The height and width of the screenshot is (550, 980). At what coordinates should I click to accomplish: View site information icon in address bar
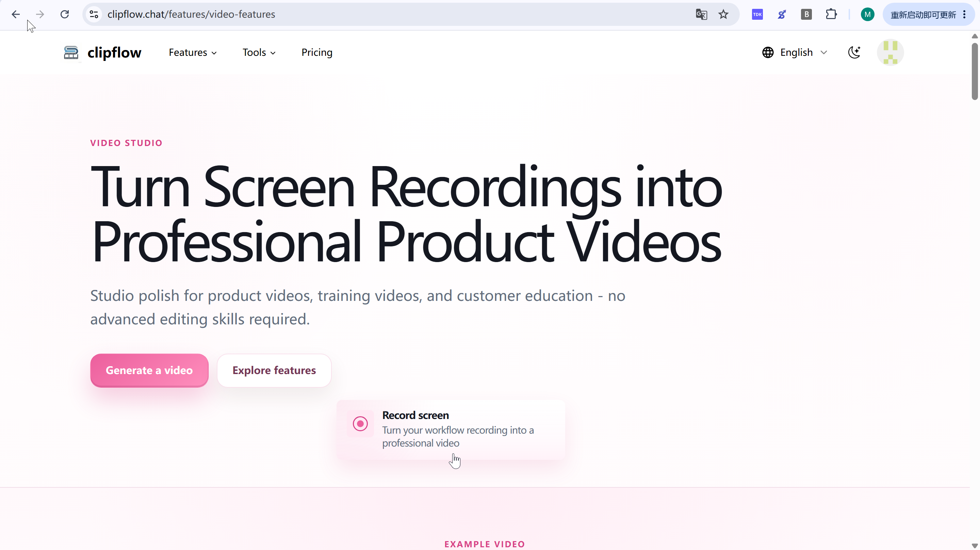tap(94, 14)
